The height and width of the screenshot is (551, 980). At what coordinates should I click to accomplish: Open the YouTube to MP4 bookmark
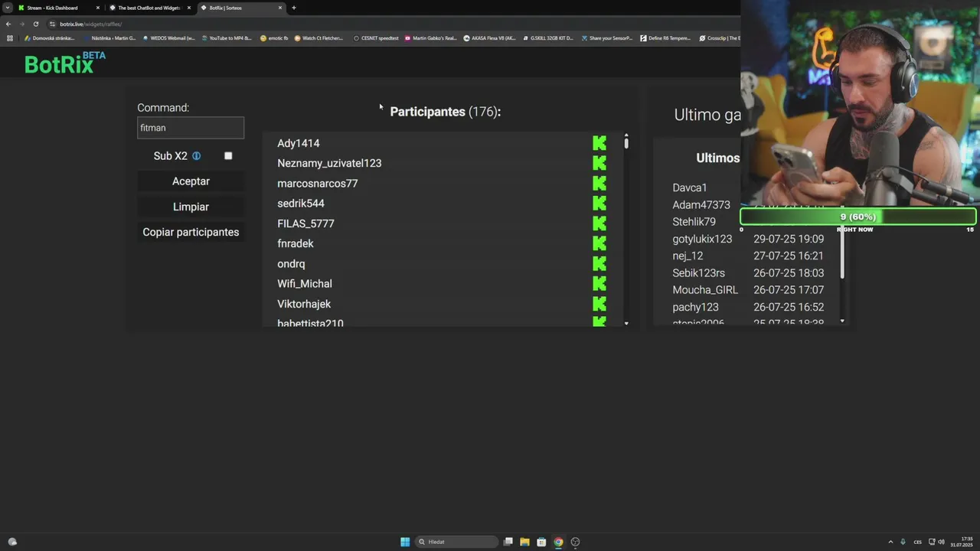click(x=227, y=38)
